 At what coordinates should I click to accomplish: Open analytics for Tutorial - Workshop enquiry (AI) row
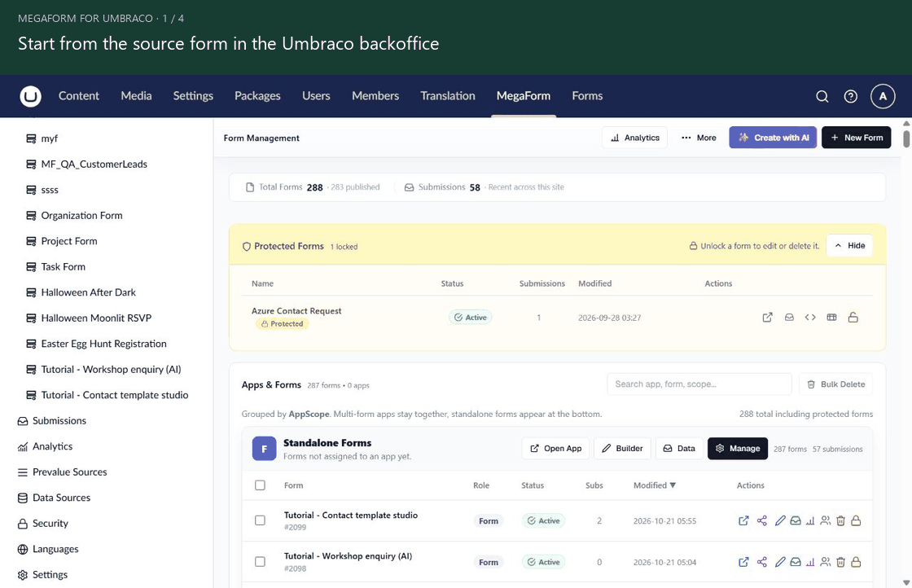810,562
